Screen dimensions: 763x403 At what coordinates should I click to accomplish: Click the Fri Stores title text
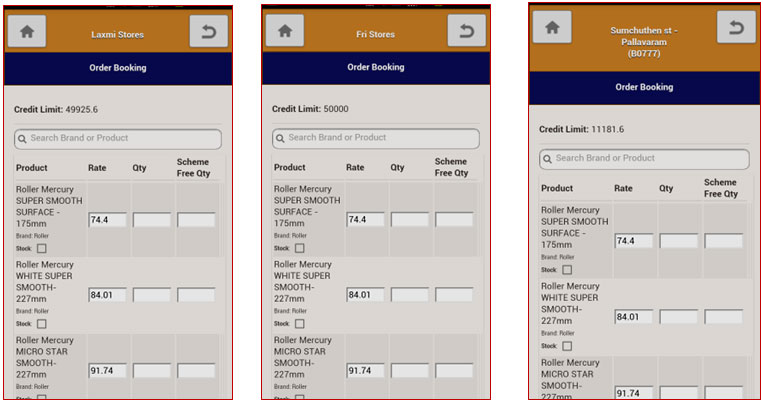tap(376, 34)
